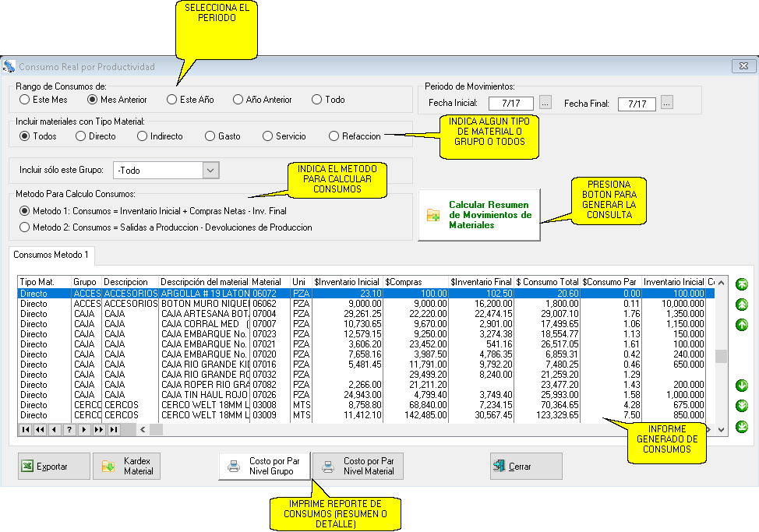The image size is (759, 532).
Task: Jump to first record with green top arrow
Action: click(741, 285)
